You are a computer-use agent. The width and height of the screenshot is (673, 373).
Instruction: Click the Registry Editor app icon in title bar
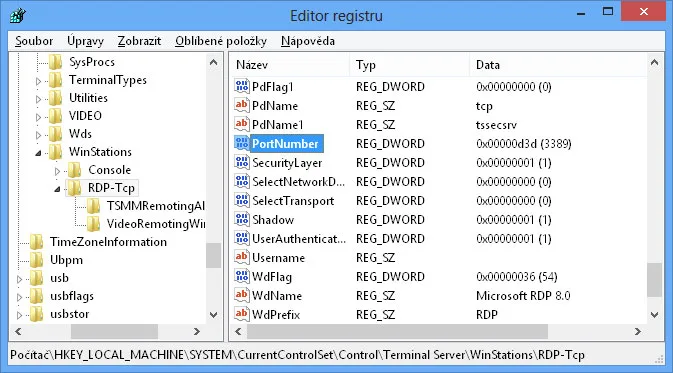coord(18,15)
